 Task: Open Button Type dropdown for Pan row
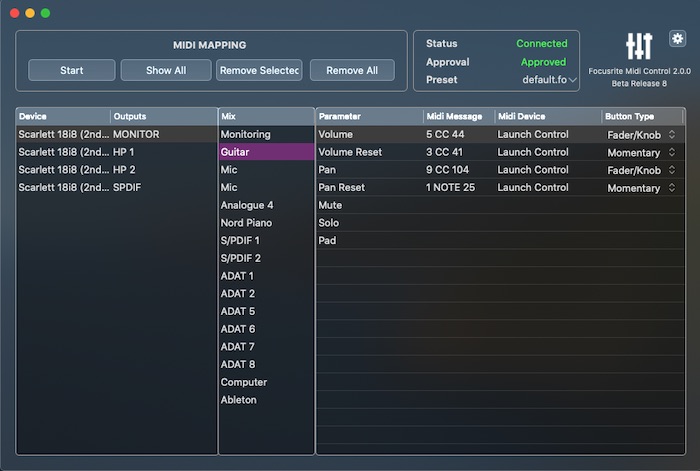[641, 170]
